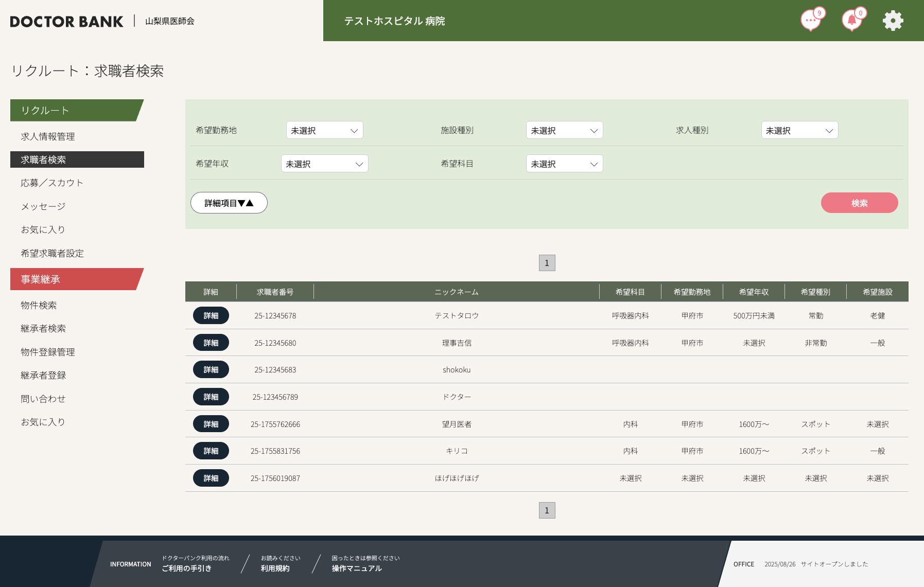924x587 pixels.
Task: Select 求人情報管理 in the sidebar
Action: [x=48, y=136]
